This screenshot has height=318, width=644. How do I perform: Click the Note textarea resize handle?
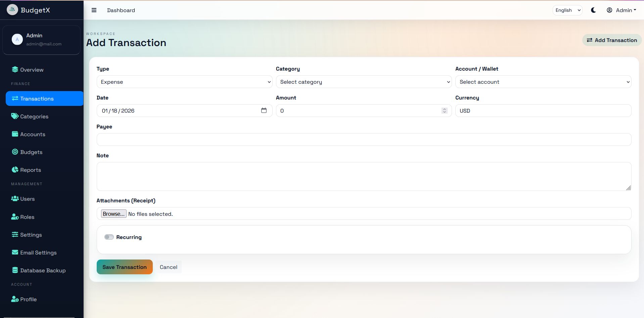(x=628, y=188)
